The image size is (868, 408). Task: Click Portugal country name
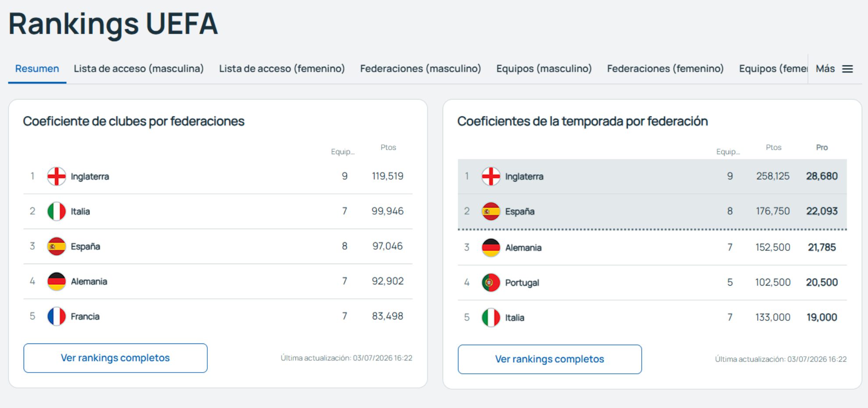(x=522, y=283)
